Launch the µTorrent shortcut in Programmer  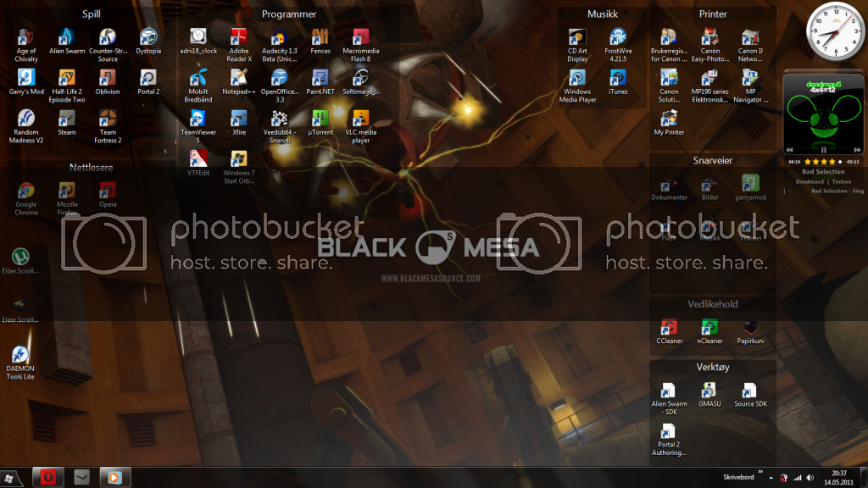(320, 119)
